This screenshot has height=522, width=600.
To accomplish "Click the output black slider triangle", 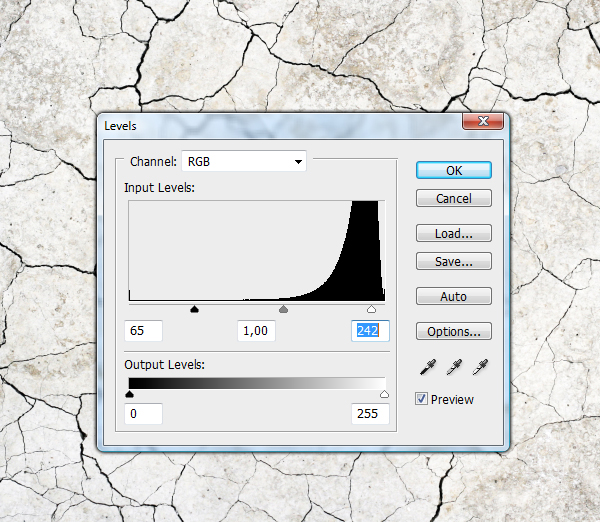I will (129, 394).
